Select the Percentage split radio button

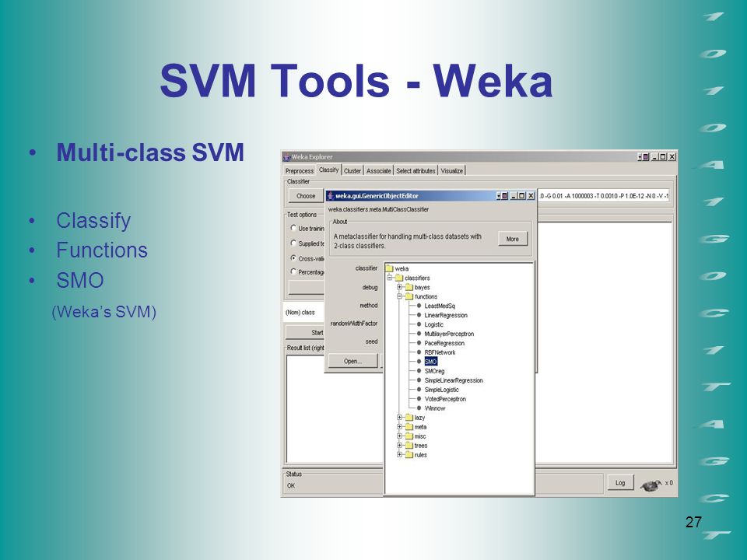293,271
